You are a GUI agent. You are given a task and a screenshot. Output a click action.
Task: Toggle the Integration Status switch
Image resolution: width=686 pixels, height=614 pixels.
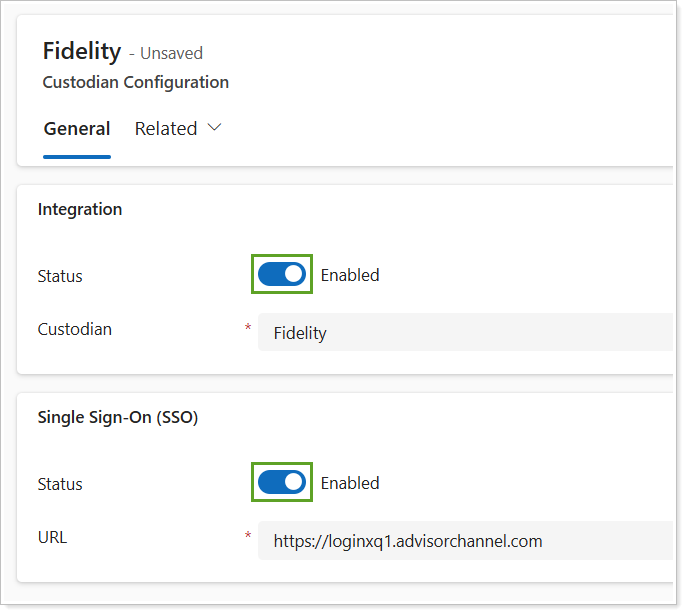(x=282, y=275)
